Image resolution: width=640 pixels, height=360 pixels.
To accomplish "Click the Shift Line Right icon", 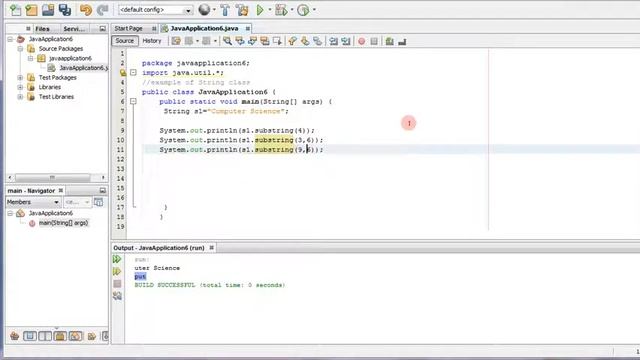I will pyautogui.click(x=346, y=41).
